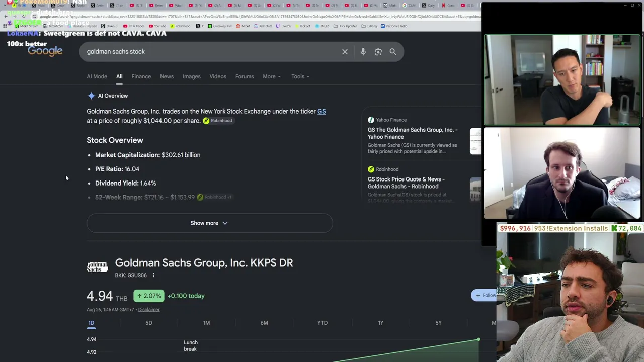Select the 5D chart range
This screenshot has height=362, width=644.
tap(149, 323)
